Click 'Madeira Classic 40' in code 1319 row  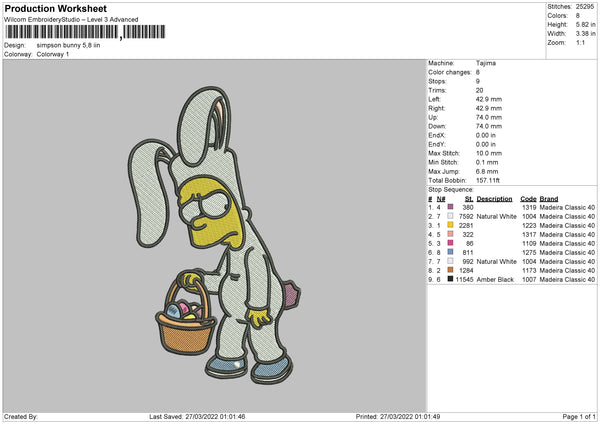567,207
